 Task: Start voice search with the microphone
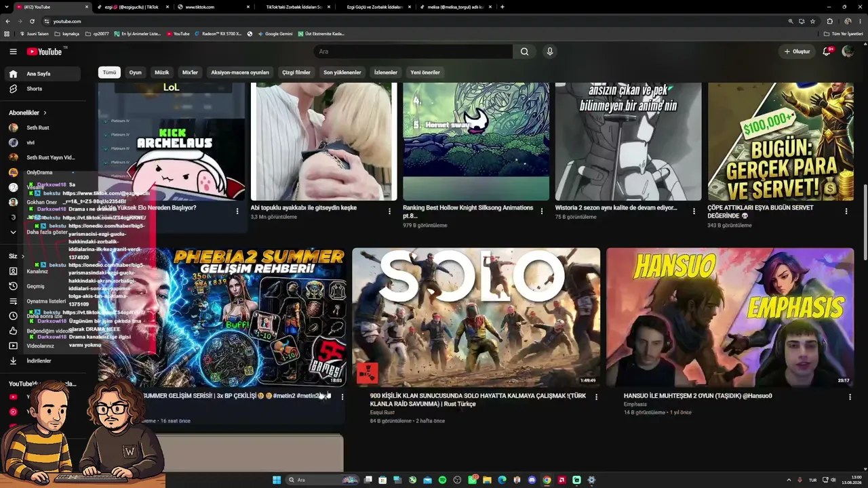(550, 52)
